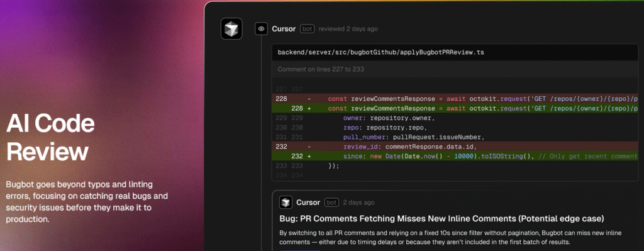The image size is (644, 251).
Task: Click the '2 days ago' comment timestamp
Action: [358, 203]
